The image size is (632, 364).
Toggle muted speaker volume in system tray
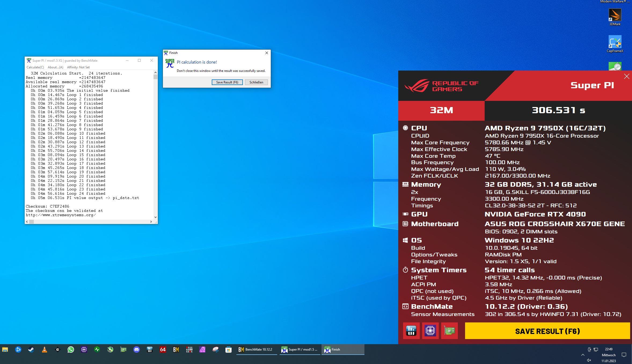point(589,360)
